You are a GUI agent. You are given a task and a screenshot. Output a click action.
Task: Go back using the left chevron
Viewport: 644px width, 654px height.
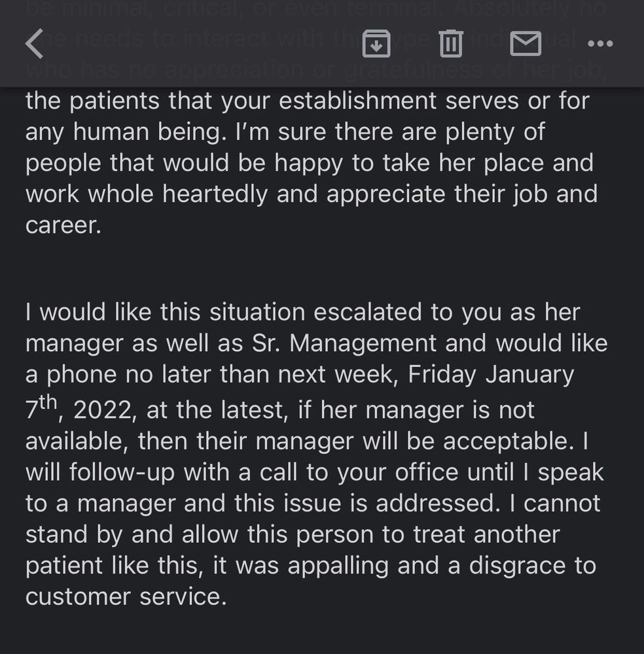coord(34,43)
